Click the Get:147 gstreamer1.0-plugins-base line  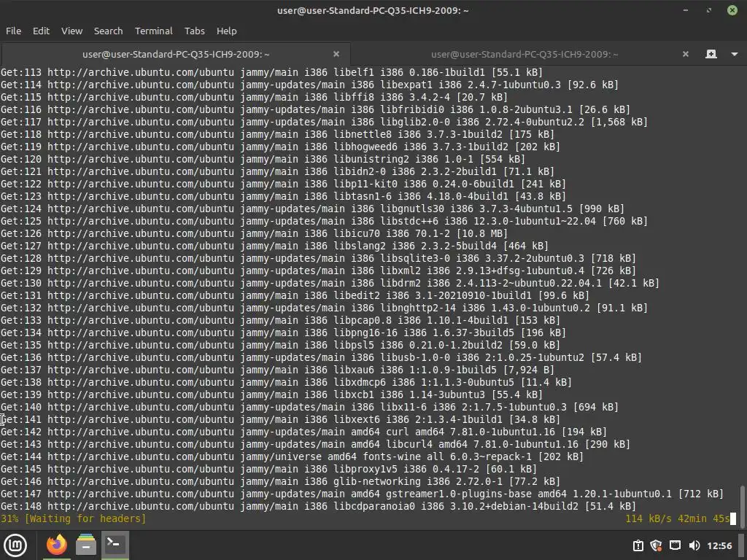point(362,494)
